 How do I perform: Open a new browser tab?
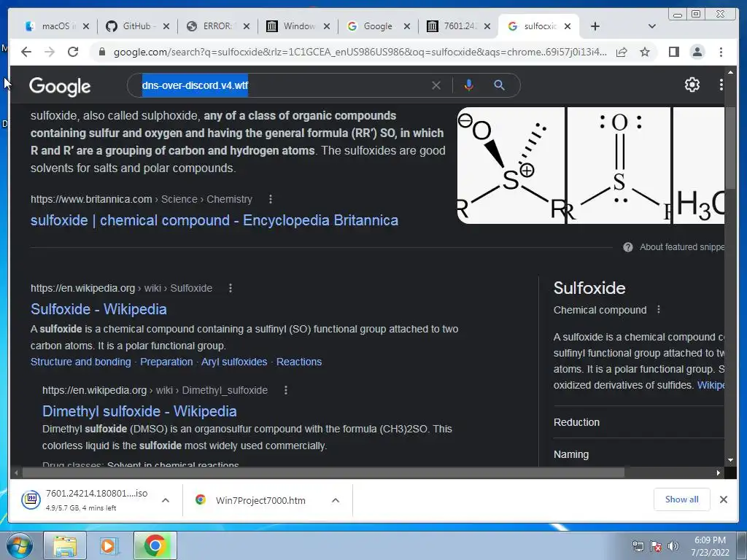click(595, 26)
